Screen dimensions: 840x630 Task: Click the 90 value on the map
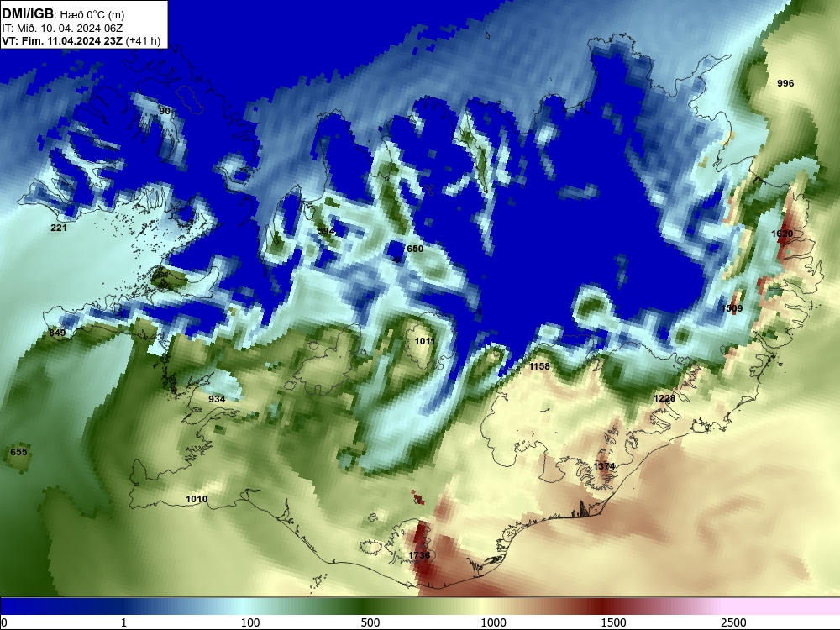pos(165,111)
